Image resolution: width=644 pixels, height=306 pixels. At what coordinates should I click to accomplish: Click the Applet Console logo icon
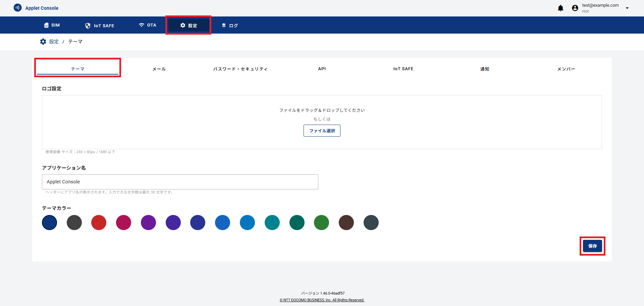pos(17,8)
